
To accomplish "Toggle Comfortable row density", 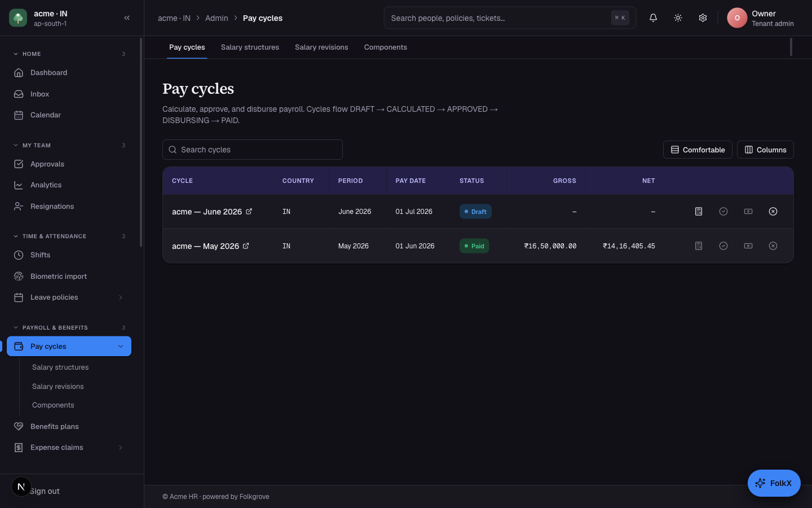I will pos(698,150).
